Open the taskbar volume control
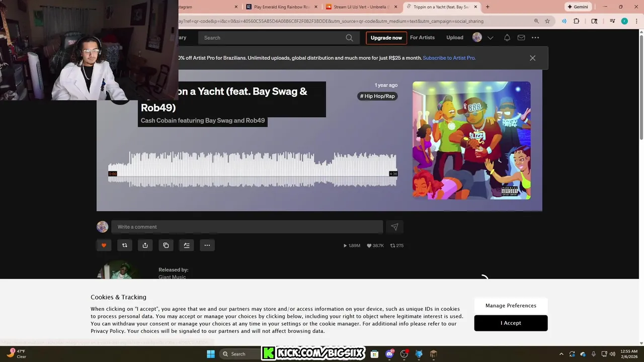 [613, 354]
